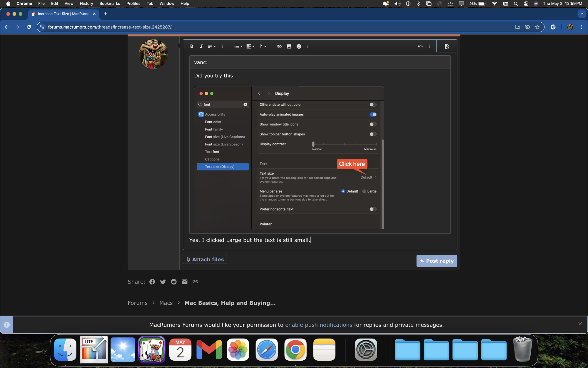Click Auto-play animated images toggle in quoted image
Image resolution: width=588 pixels, height=368 pixels.
(373, 115)
